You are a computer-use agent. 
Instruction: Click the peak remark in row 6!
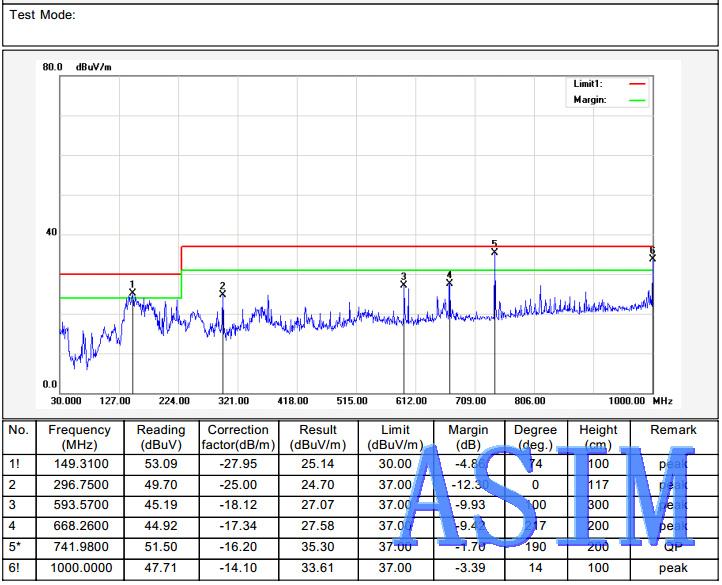[673, 568]
